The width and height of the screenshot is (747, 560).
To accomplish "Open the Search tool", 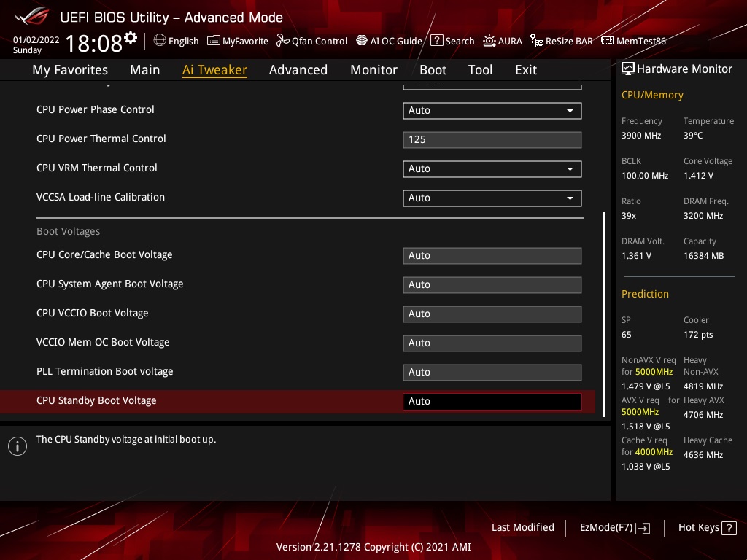I will coord(452,41).
